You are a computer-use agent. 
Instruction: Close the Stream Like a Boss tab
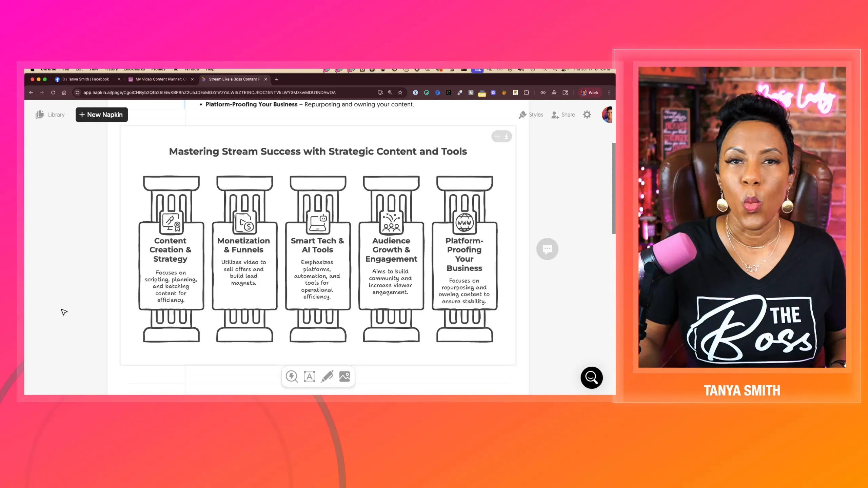[x=266, y=79]
